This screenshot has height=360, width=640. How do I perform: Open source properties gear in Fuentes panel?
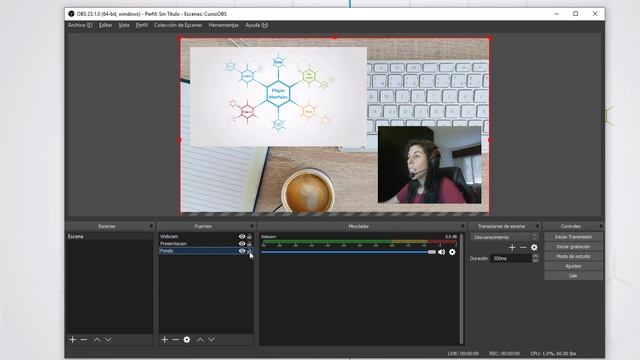(187, 340)
